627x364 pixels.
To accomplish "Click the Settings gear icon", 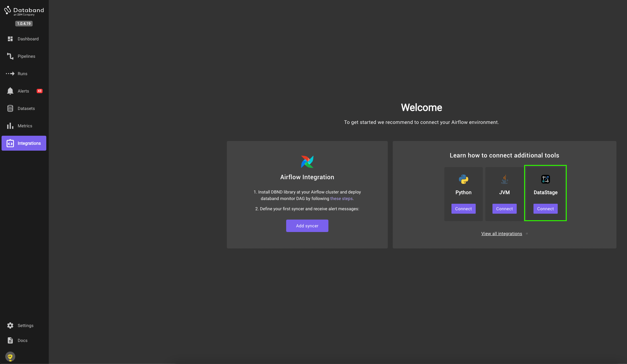I will 10,325.
